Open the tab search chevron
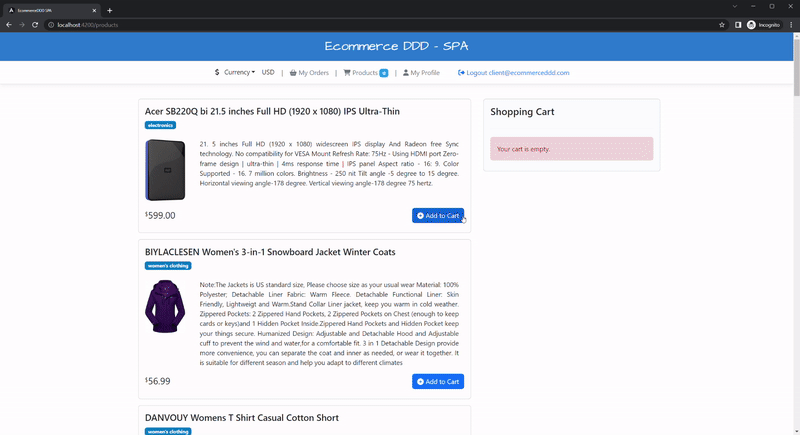 (735, 6)
